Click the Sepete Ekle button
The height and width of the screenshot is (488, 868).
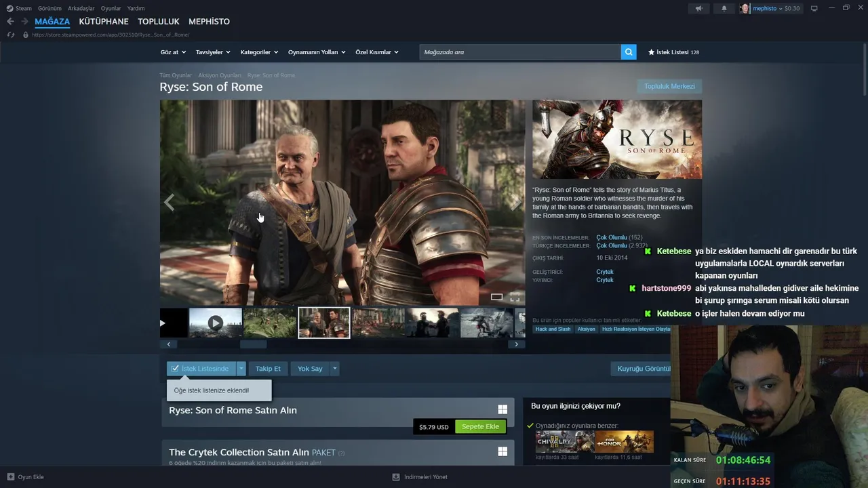480,426
